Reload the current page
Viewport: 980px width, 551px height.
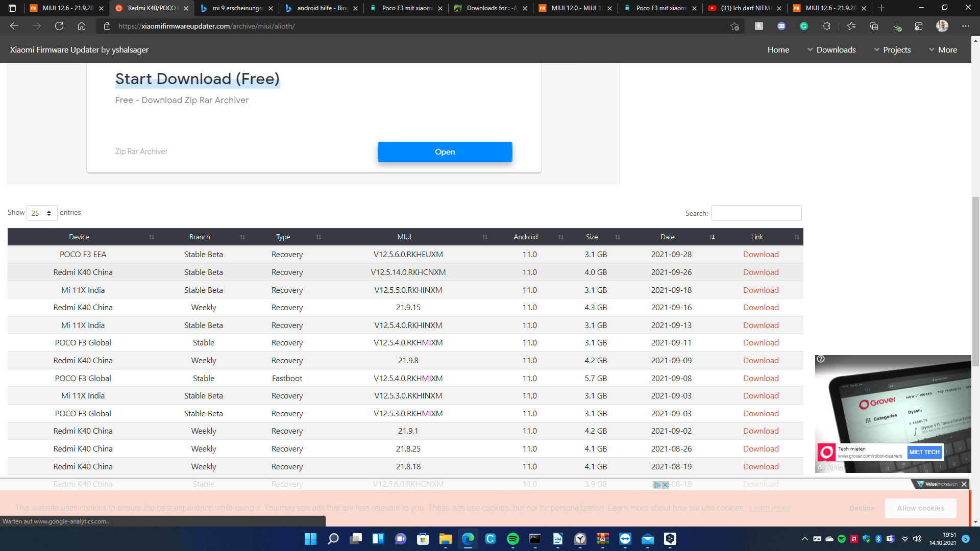click(59, 26)
